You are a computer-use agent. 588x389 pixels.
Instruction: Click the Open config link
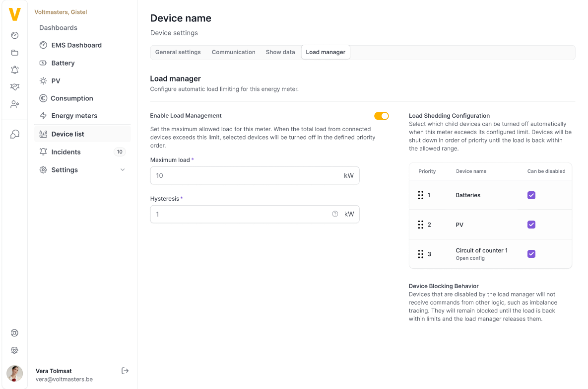click(470, 258)
